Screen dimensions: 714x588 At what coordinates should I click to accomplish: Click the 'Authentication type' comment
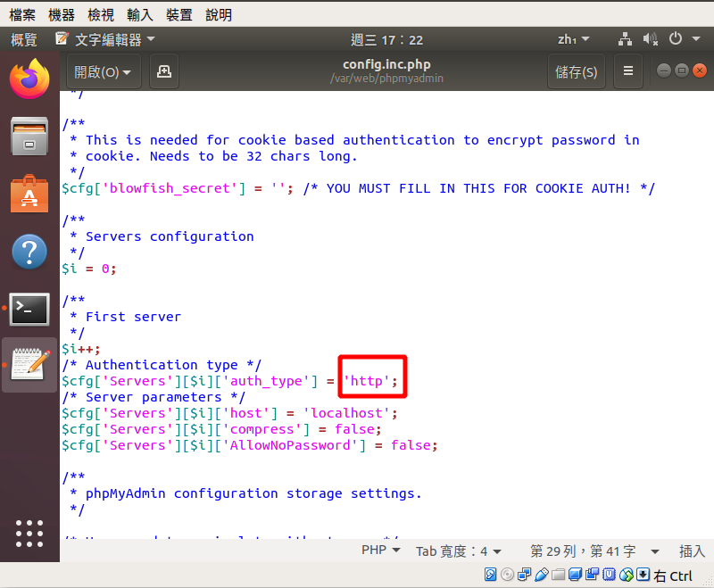click(x=162, y=365)
